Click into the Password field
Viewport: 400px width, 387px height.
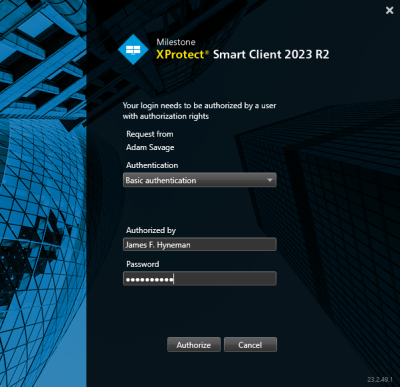[x=200, y=279]
